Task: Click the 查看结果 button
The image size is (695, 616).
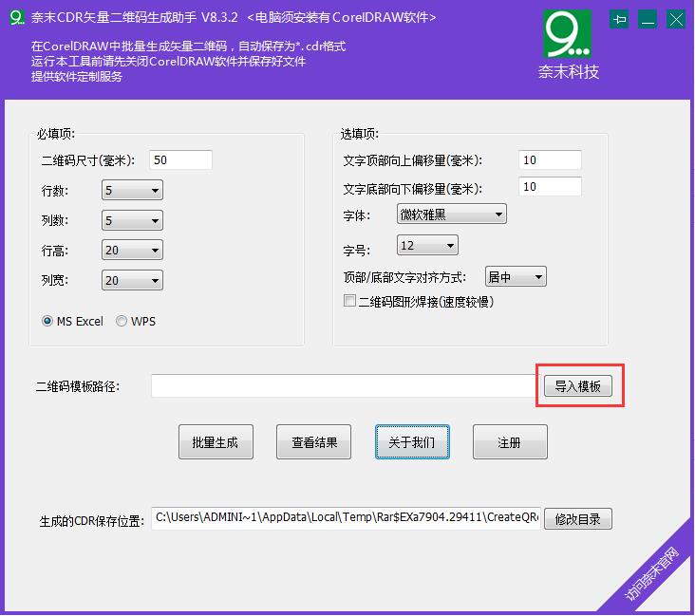Action: 314,442
